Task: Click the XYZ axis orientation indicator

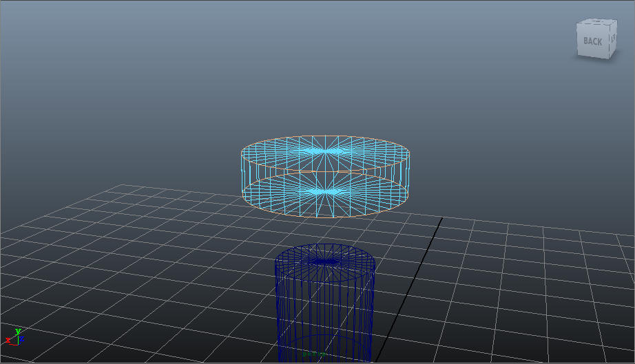Action: (x=15, y=338)
